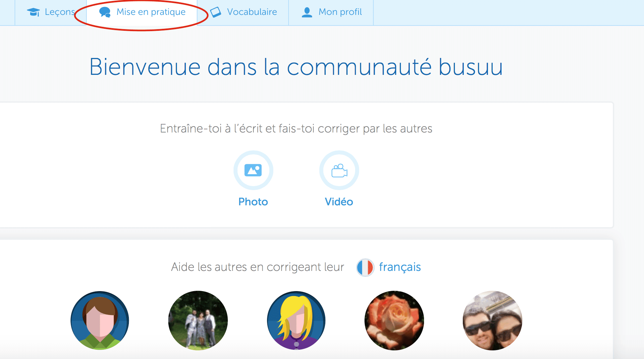Select the Vidéo camera circle icon
The height and width of the screenshot is (359, 644).
[x=339, y=170]
